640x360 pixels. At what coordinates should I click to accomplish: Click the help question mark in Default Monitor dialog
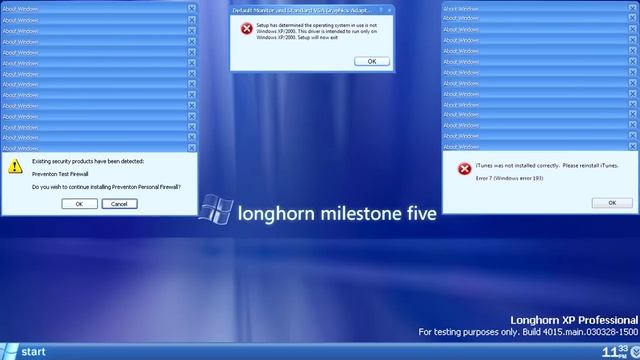pos(381,10)
